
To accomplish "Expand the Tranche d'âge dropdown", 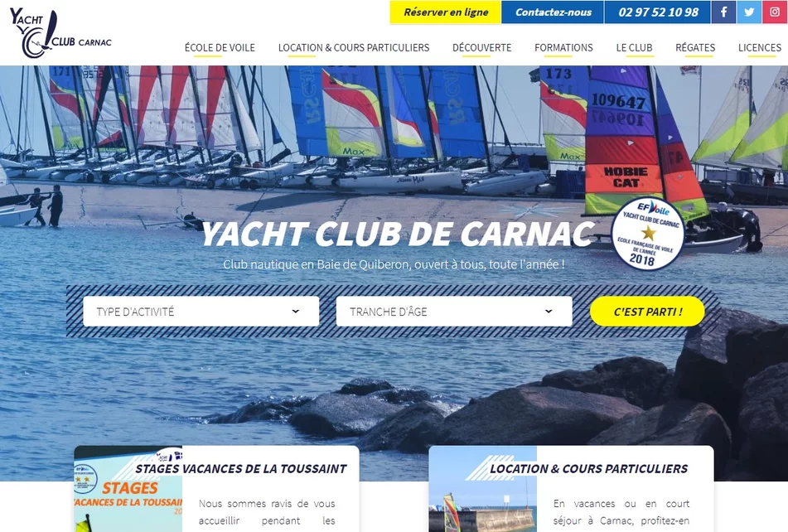I will 453,312.
